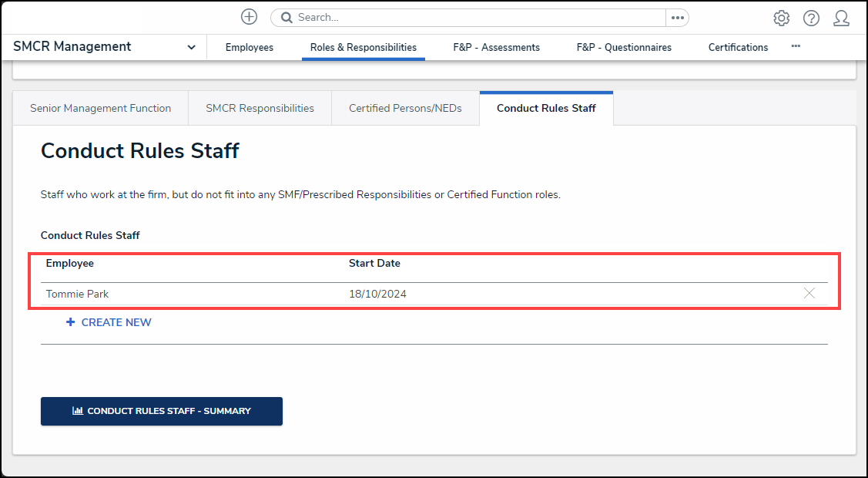Switch to the Certified Persons/NEDs tab
868x478 pixels.
coord(405,108)
